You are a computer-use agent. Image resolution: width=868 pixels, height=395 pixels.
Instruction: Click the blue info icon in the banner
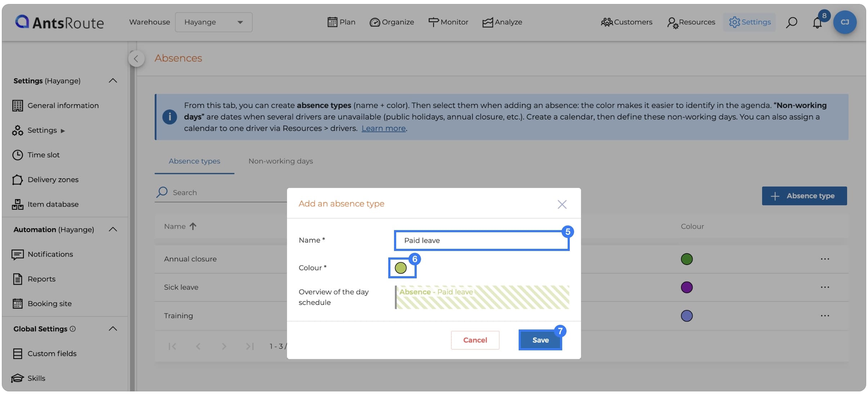170,117
